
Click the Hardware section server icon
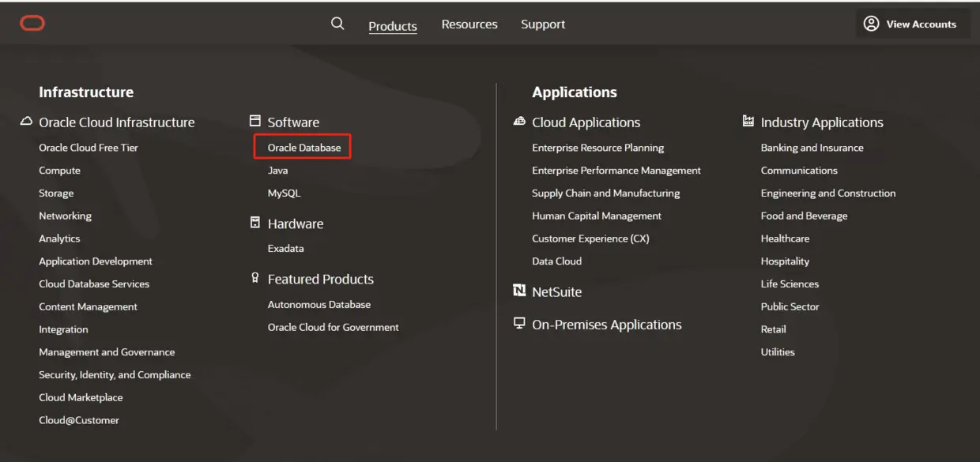[x=255, y=223]
